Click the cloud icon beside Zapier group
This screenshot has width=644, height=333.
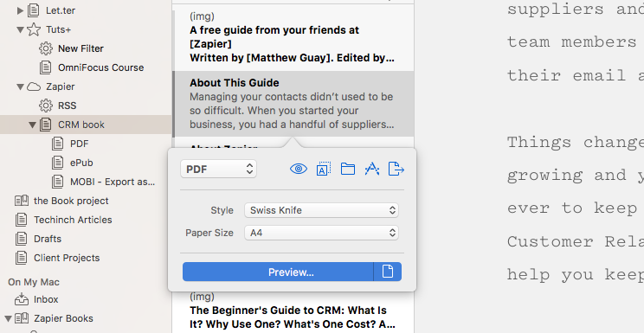pyautogui.click(x=34, y=86)
